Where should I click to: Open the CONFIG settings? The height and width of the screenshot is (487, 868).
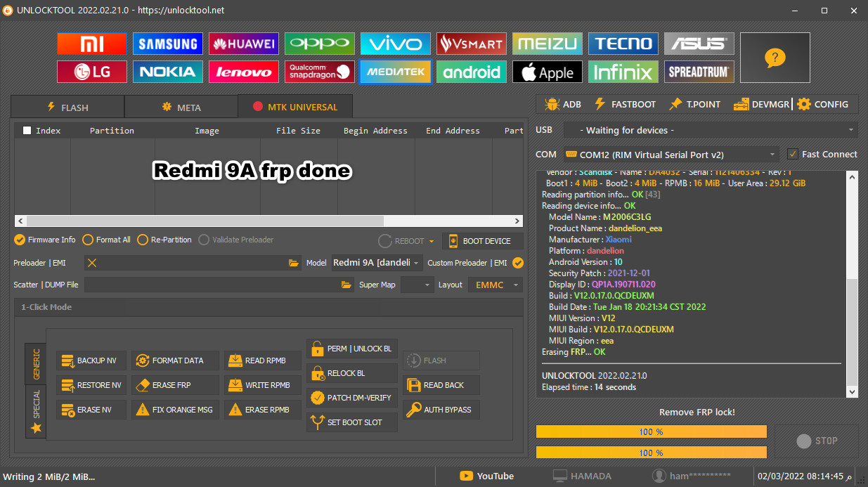(822, 104)
